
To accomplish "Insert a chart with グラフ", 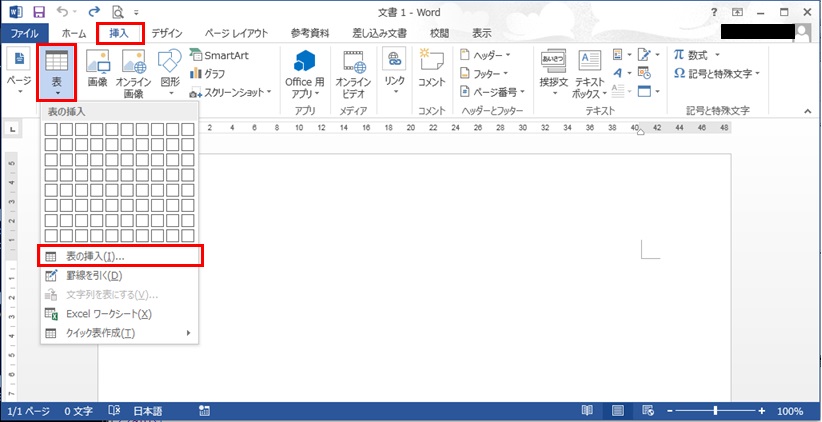I will pyautogui.click(x=208, y=73).
